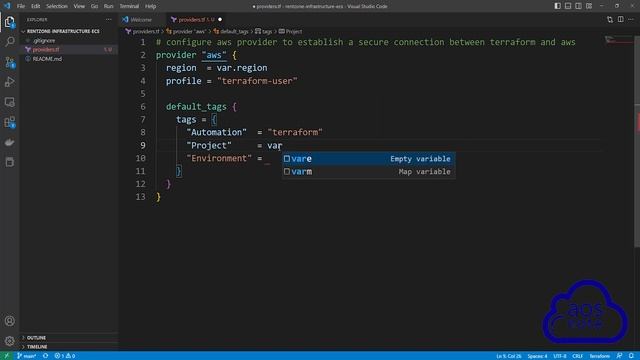Open the View menu
Screen dimensions: 640x360
tap(79, 6)
